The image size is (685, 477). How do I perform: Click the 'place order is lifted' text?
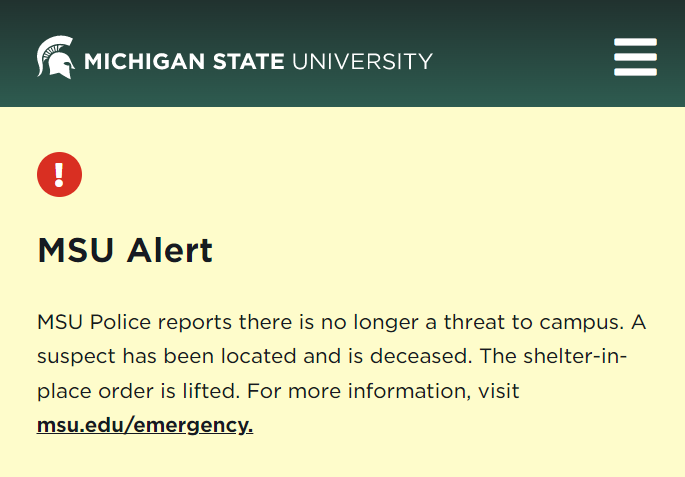click(x=138, y=391)
